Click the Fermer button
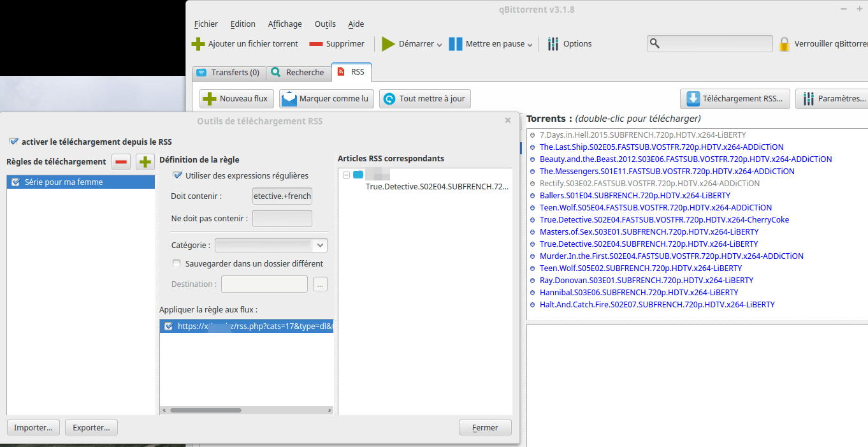Screen dimensions: 868x447 (x=485, y=427)
